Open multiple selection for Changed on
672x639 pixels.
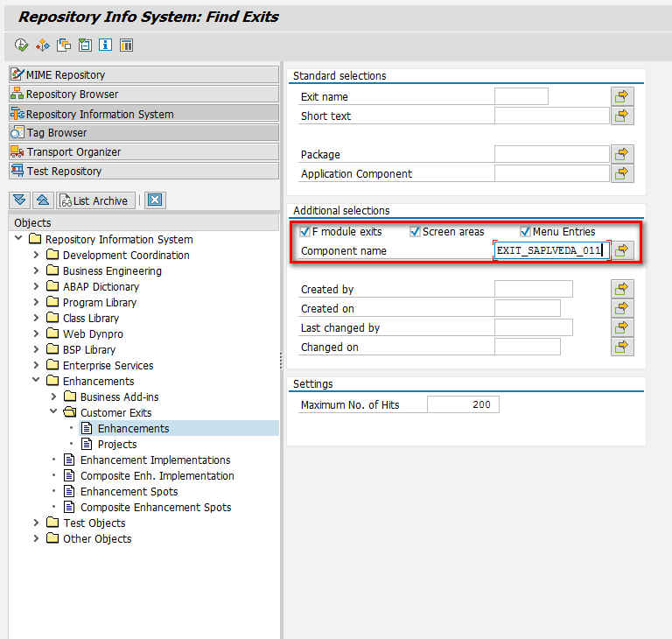[622, 347]
